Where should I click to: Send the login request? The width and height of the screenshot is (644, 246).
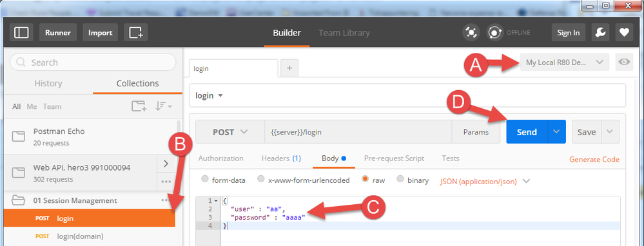point(527,131)
